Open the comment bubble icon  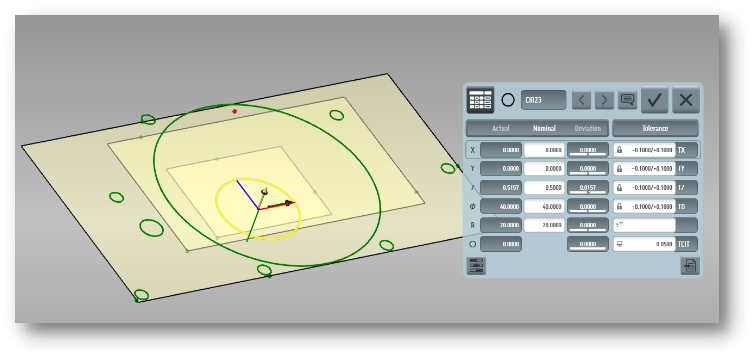point(627,100)
